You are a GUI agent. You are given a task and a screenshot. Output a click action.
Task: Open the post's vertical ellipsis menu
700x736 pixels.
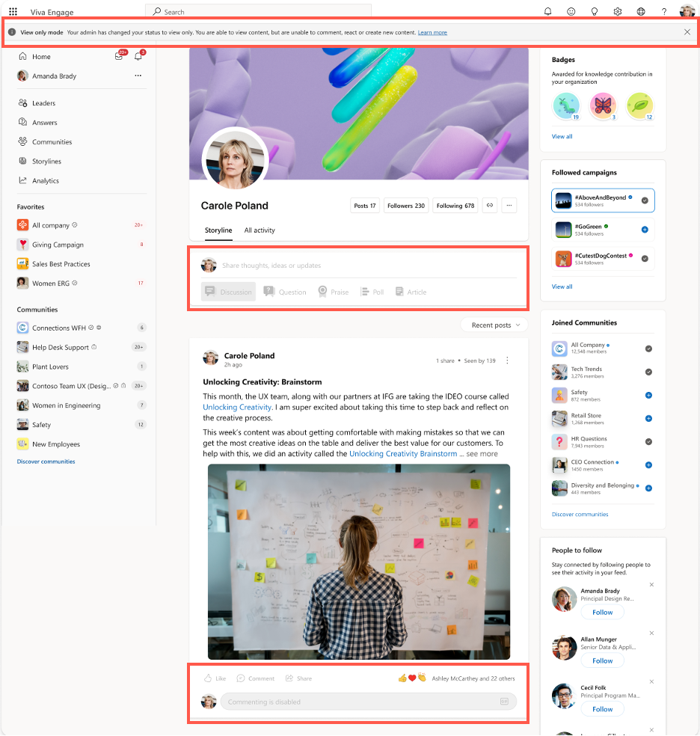coord(507,360)
